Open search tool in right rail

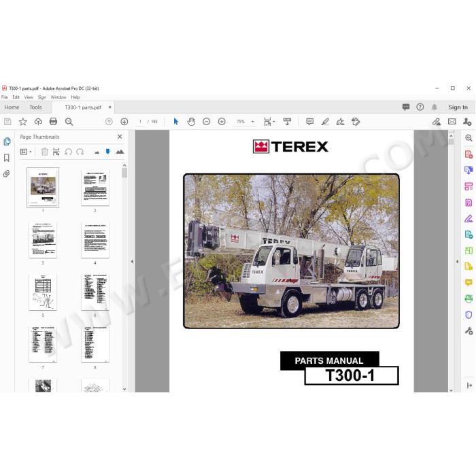click(x=469, y=138)
